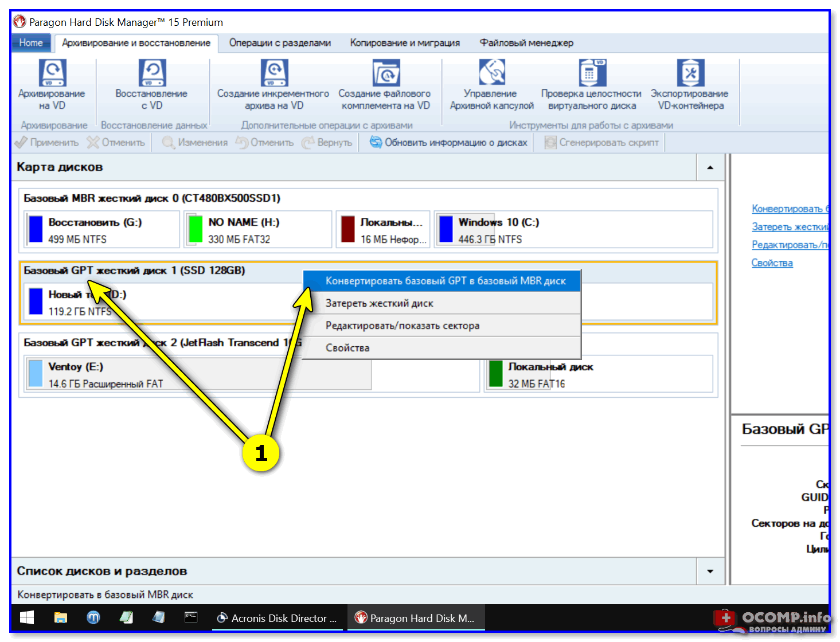Open Свойства from the context menu
Image resolution: width=840 pixels, height=642 pixels.
tap(442, 348)
